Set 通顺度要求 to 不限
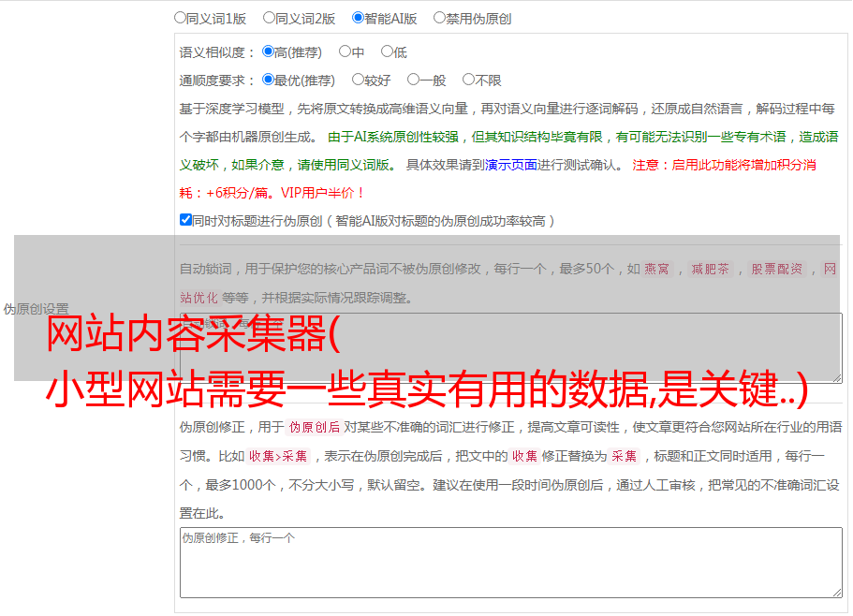The image size is (853, 616). [468, 80]
